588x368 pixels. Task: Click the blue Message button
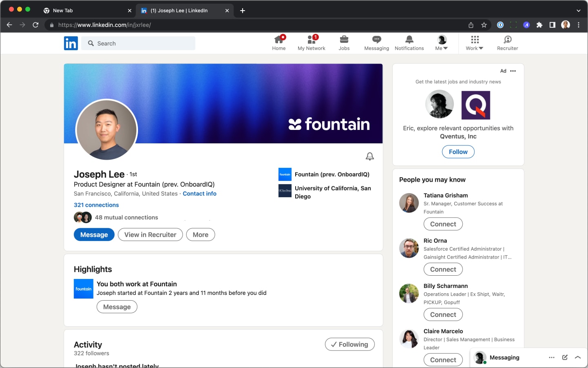pyautogui.click(x=94, y=235)
